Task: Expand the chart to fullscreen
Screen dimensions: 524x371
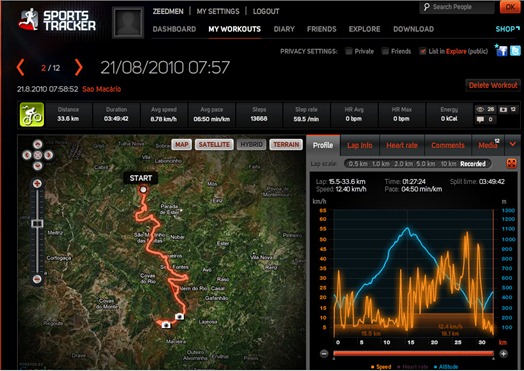Action: [511, 163]
